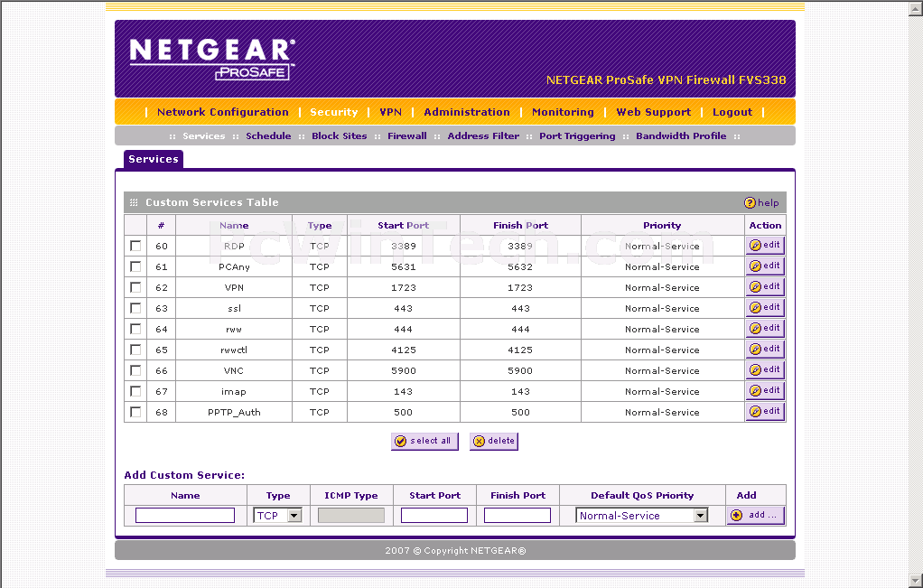Click the Start Port column header in services table
This screenshot has height=588, width=923.
coord(403,226)
